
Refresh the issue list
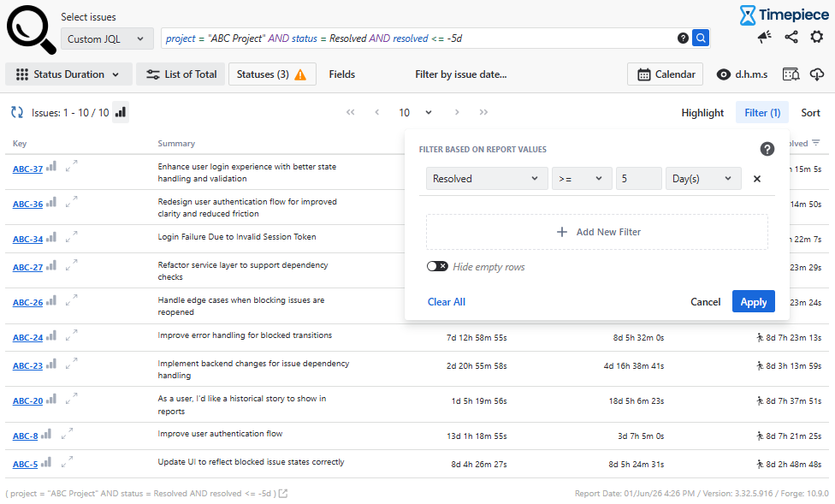click(17, 112)
